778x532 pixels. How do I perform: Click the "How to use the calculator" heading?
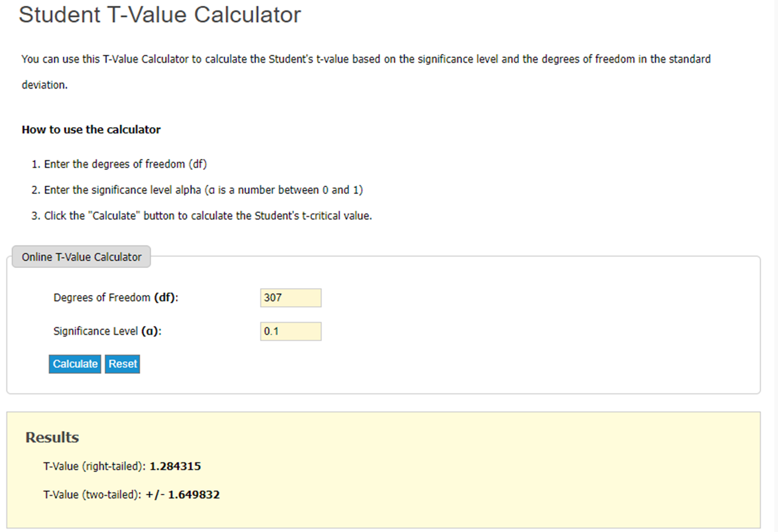tap(91, 129)
